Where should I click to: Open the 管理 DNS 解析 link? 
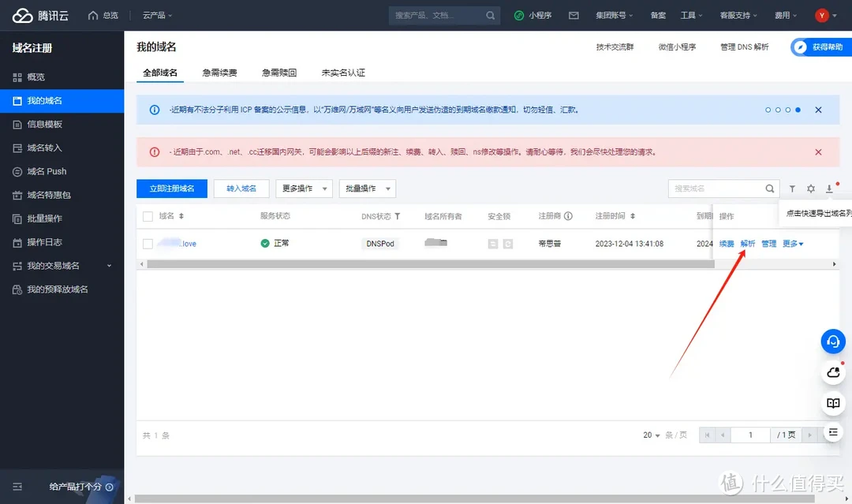[x=745, y=47]
